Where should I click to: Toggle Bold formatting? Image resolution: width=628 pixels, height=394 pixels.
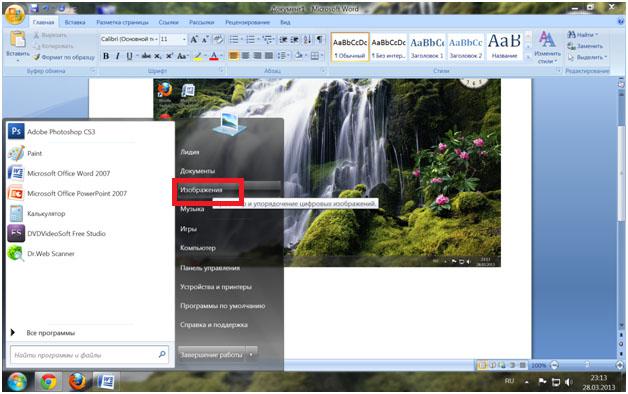pyautogui.click(x=106, y=56)
